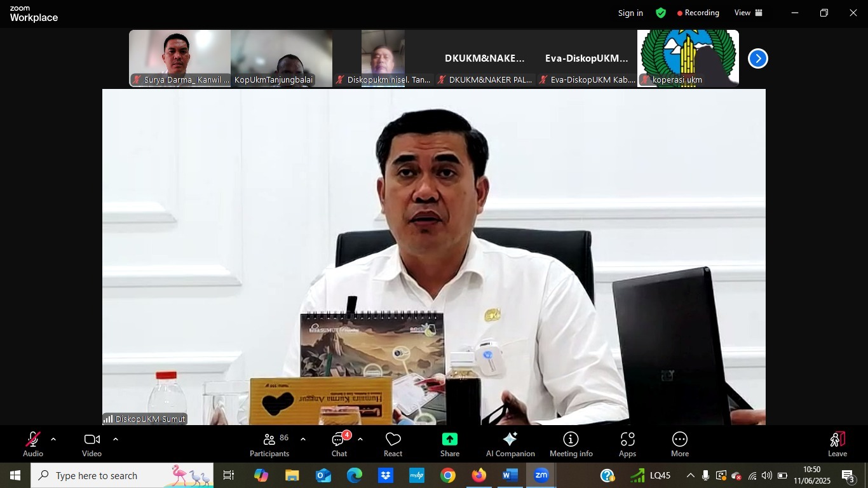Unmute microphone with the Audio button

(x=33, y=444)
